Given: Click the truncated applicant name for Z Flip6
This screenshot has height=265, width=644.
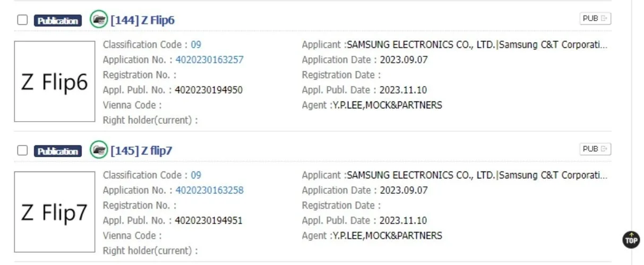Looking at the screenshot, I should click(476, 45).
